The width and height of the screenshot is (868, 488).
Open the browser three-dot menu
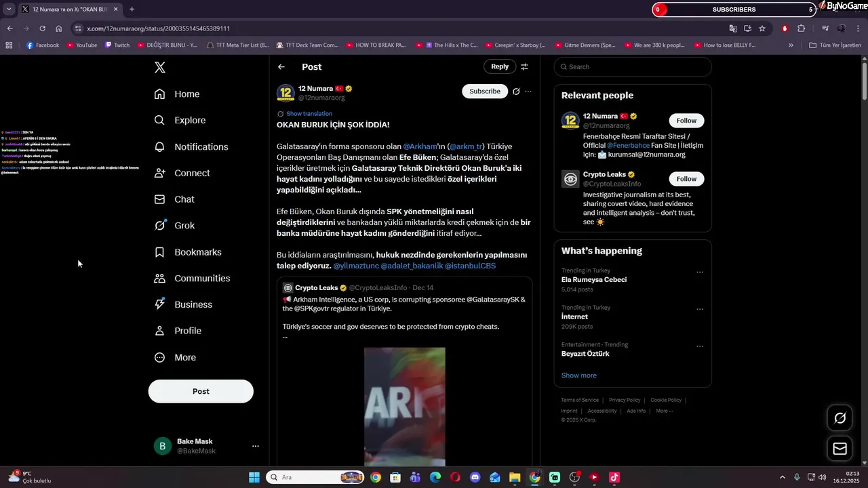coord(859,28)
